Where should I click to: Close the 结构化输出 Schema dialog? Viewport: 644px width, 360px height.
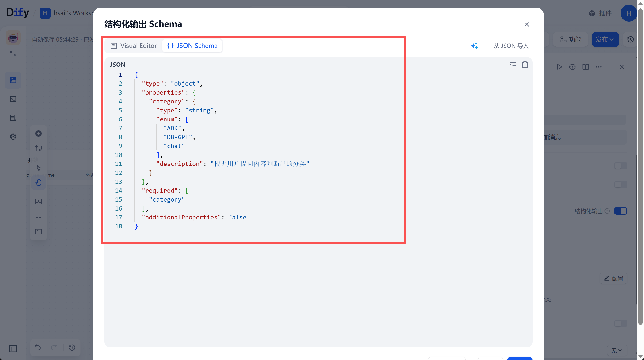527,24
